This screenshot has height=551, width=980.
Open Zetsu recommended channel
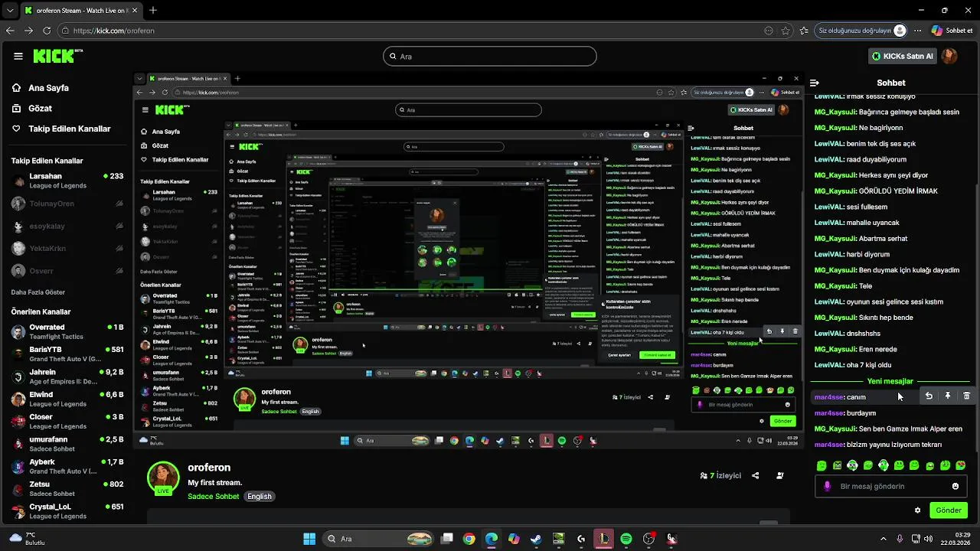67,489
